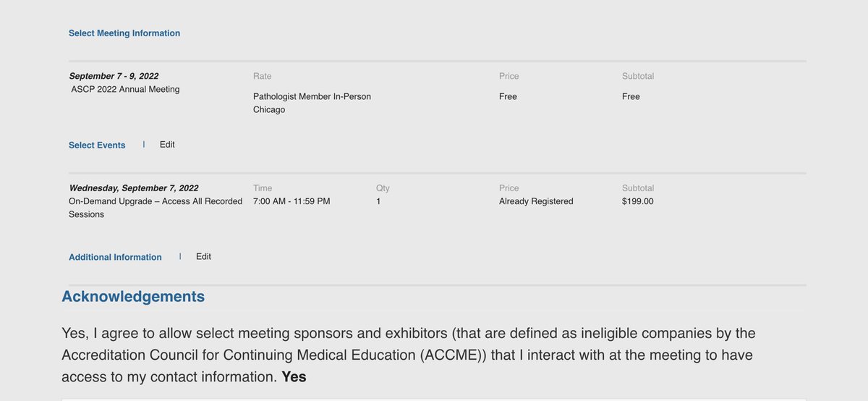The image size is (868, 401).
Task: Click the ASCP 2022 Annual Meeting title
Action: coord(125,89)
